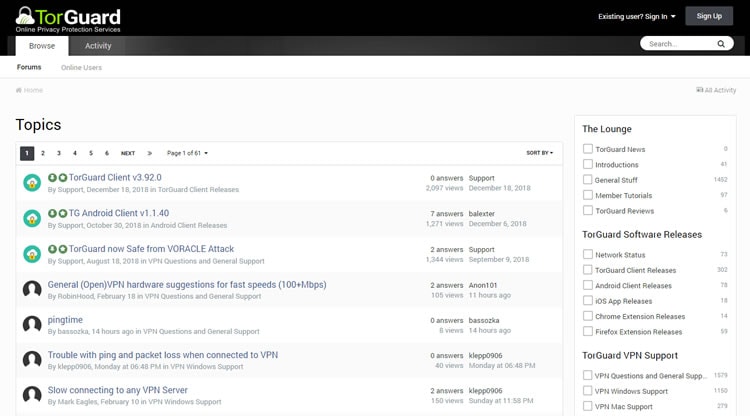Open last poster balexter profile link
The image size is (750, 416).
[x=482, y=214]
